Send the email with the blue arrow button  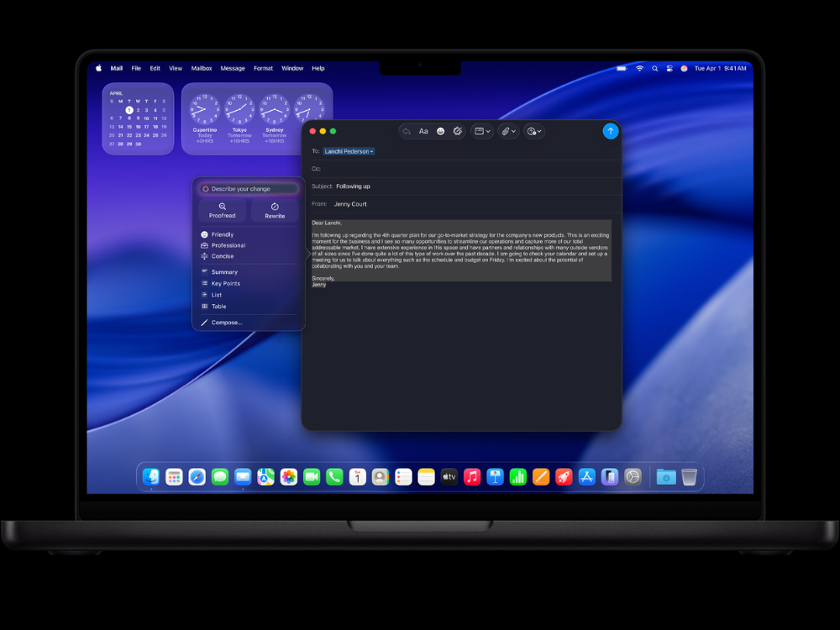click(611, 131)
